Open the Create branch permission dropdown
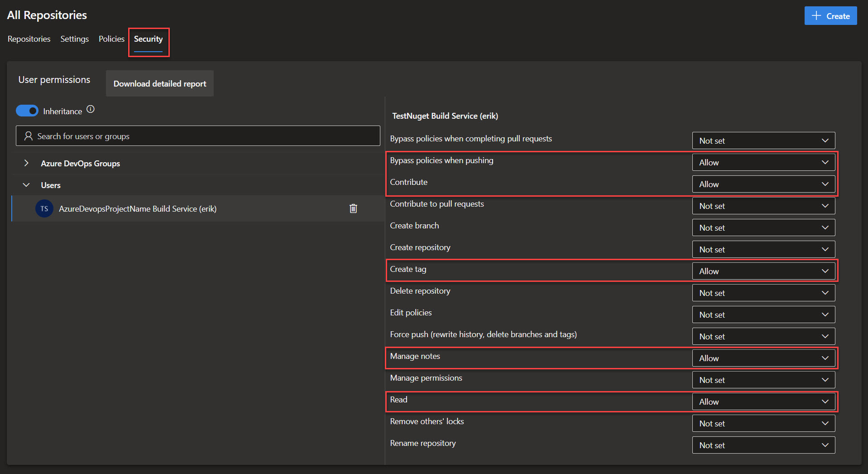Viewport: 868px width, 474px height. [763, 227]
